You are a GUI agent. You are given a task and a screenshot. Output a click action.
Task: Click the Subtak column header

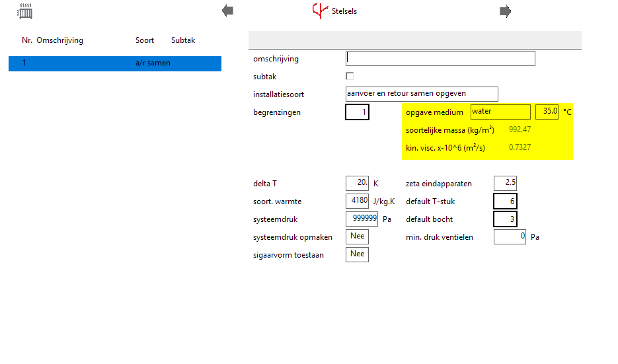[x=183, y=40]
